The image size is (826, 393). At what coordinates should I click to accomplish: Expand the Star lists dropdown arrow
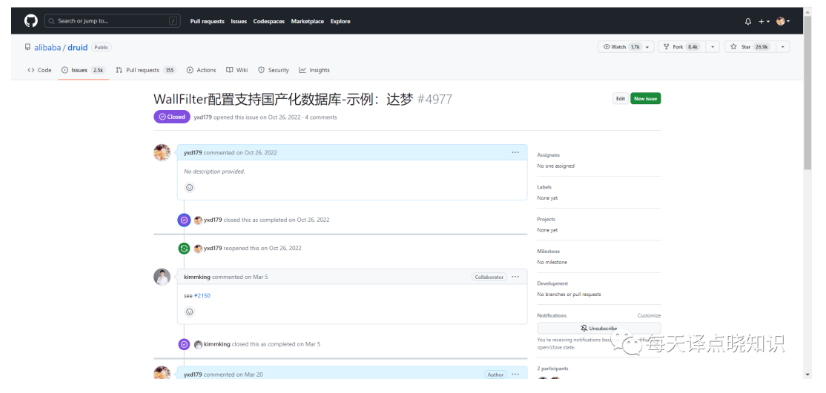pyautogui.click(x=783, y=47)
